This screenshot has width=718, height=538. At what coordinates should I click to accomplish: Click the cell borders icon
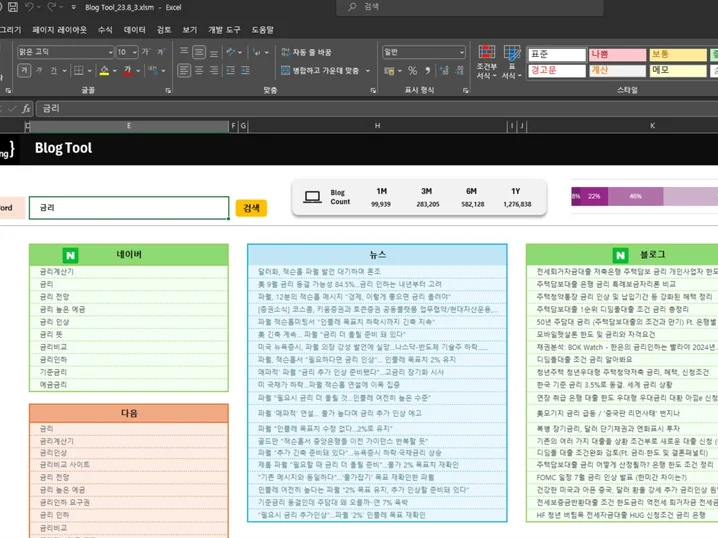tap(79, 71)
